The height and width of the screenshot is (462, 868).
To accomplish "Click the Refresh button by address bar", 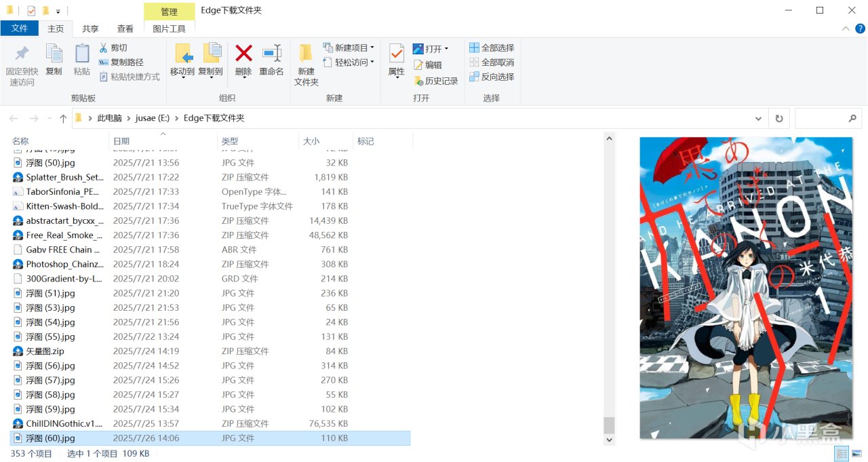I will pyautogui.click(x=779, y=118).
